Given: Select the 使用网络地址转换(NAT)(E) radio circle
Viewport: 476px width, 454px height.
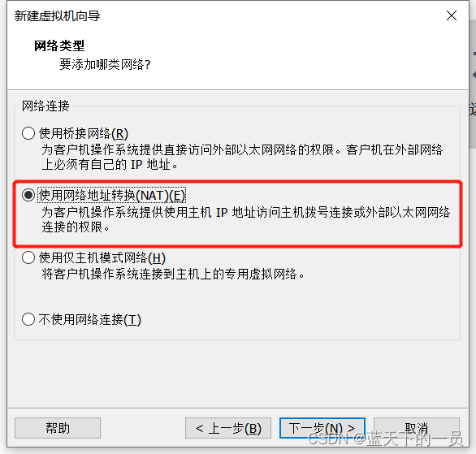Looking at the screenshot, I should coord(28,195).
